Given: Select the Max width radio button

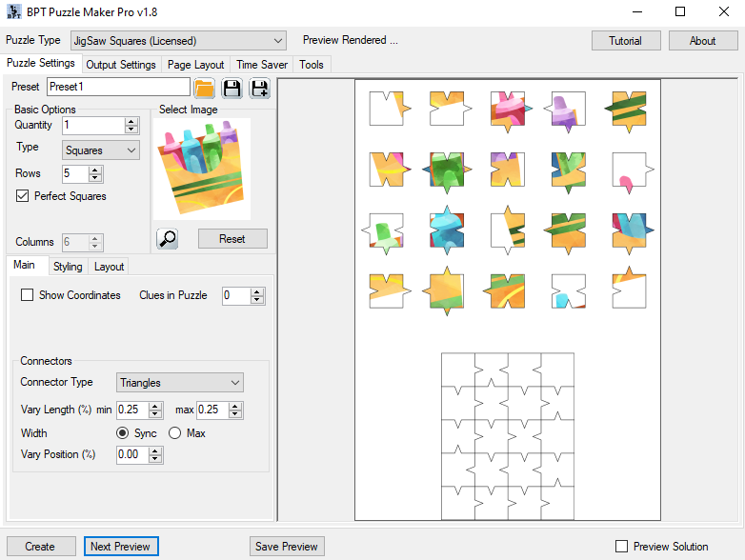Looking at the screenshot, I should [174, 433].
